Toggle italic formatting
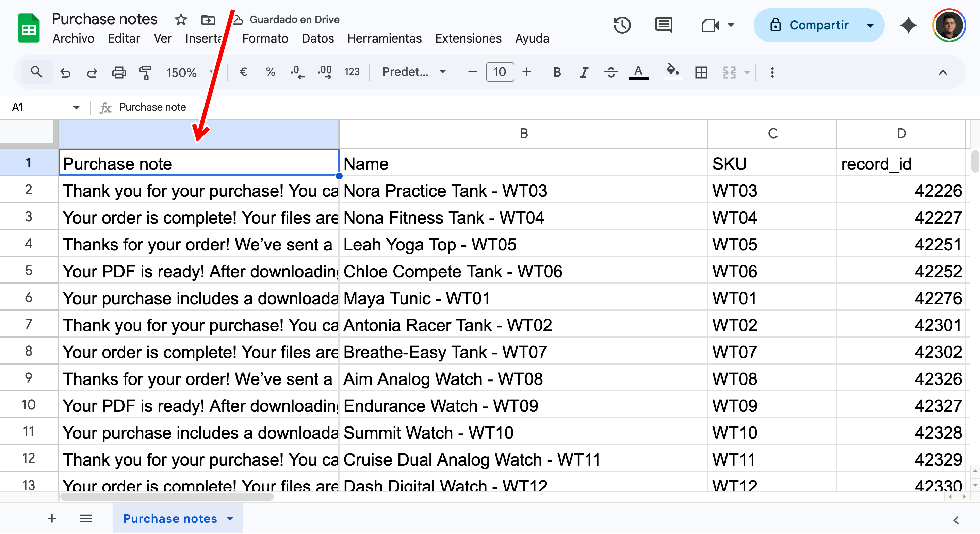This screenshot has width=980, height=534. click(584, 72)
